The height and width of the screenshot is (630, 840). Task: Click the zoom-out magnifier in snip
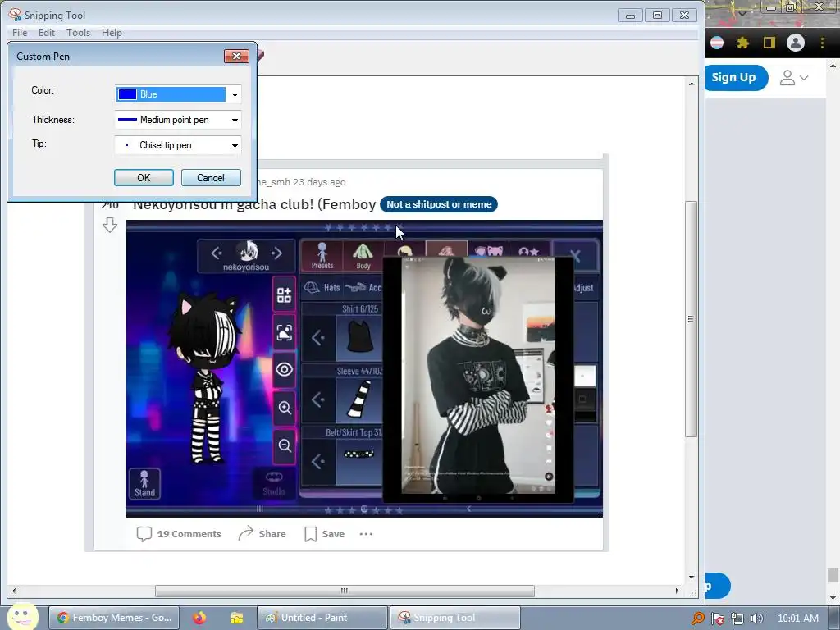click(284, 445)
